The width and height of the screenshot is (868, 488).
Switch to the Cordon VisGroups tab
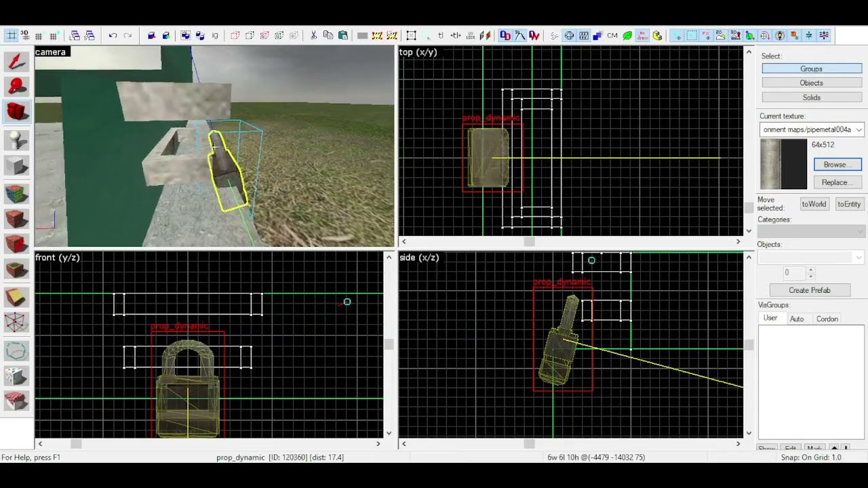(827, 319)
